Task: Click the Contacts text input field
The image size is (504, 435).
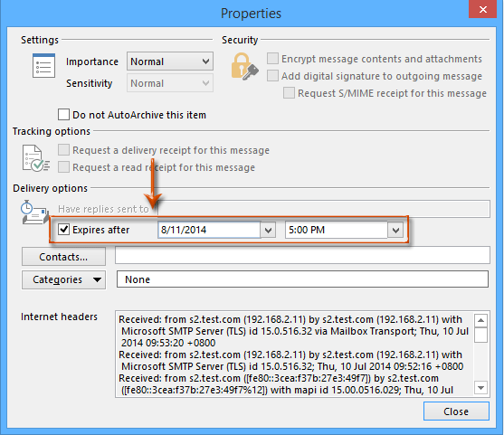Action: coord(302,255)
